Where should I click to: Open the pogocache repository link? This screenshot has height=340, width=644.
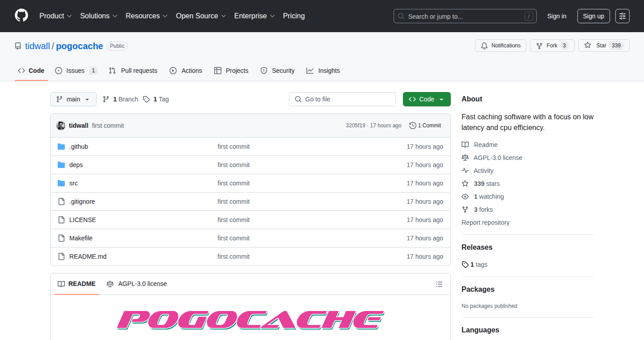click(x=80, y=46)
